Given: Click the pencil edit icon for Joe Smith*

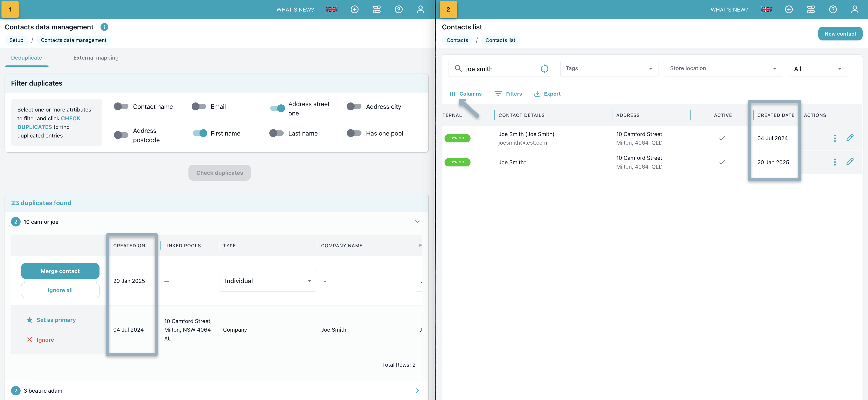Looking at the screenshot, I should [849, 162].
